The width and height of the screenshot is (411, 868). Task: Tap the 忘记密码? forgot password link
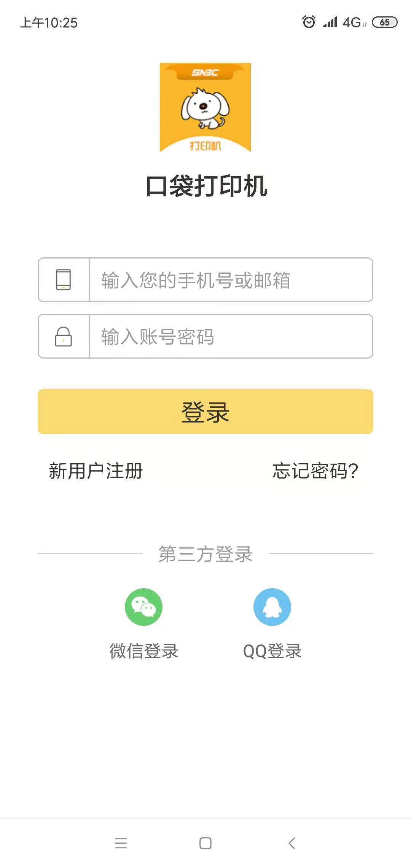[315, 471]
